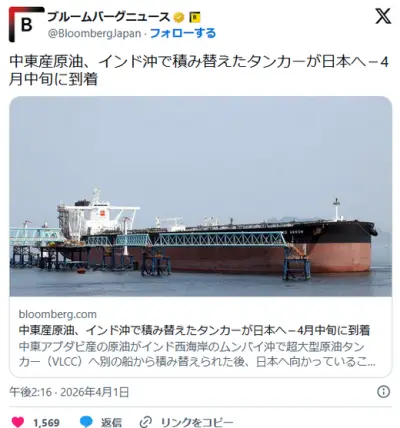Open the bold article headline in card
Viewport: 400px width, 428px height.
[x=194, y=330]
